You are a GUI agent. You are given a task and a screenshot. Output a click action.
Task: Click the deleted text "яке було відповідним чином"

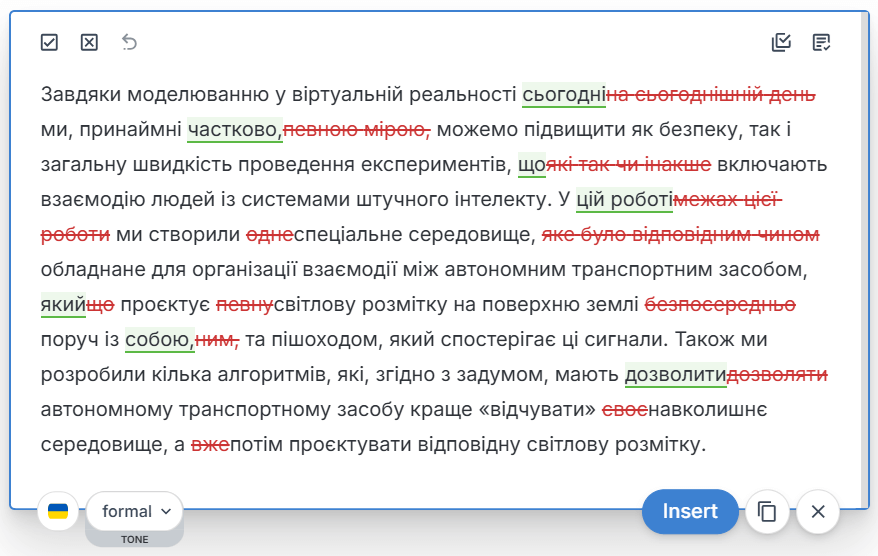point(680,235)
